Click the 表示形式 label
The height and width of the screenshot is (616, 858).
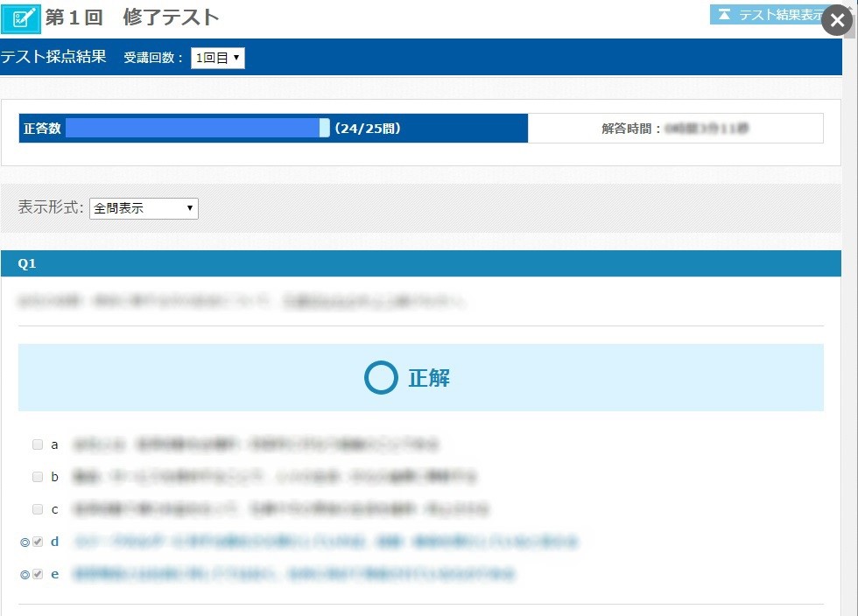51,207
